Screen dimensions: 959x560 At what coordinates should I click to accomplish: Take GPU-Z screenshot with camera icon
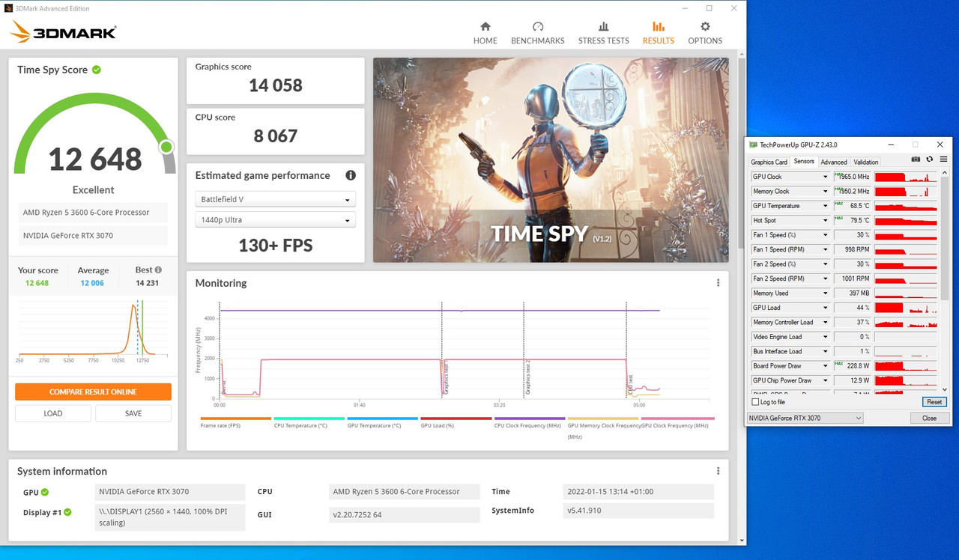tap(916, 159)
